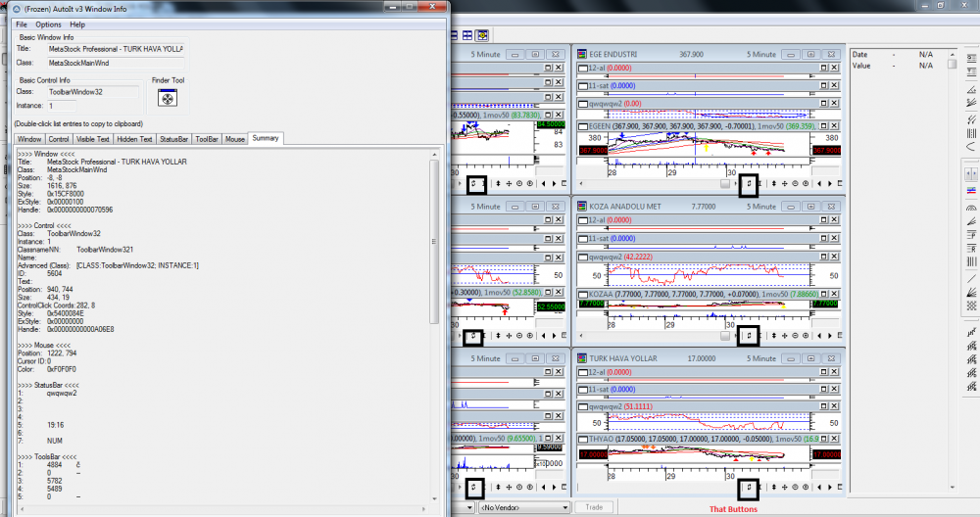This screenshot has width=980, height=517.
Task: Click the red-blue lines indicator tool icon
Action: click(971, 190)
